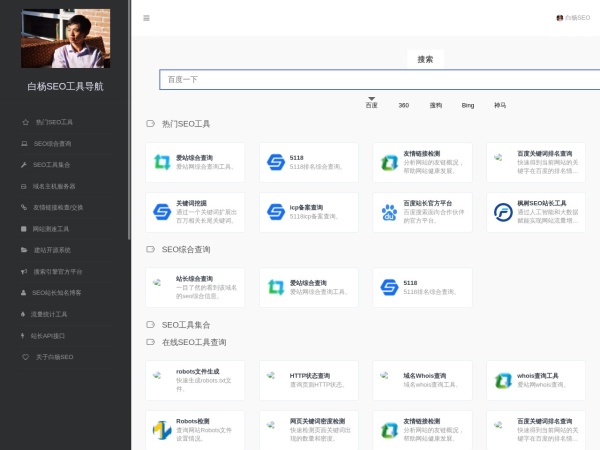Viewport: 600px width, 450px height.
Task: Open 域名主机服务器 in the sidebar
Action: coord(54,186)
